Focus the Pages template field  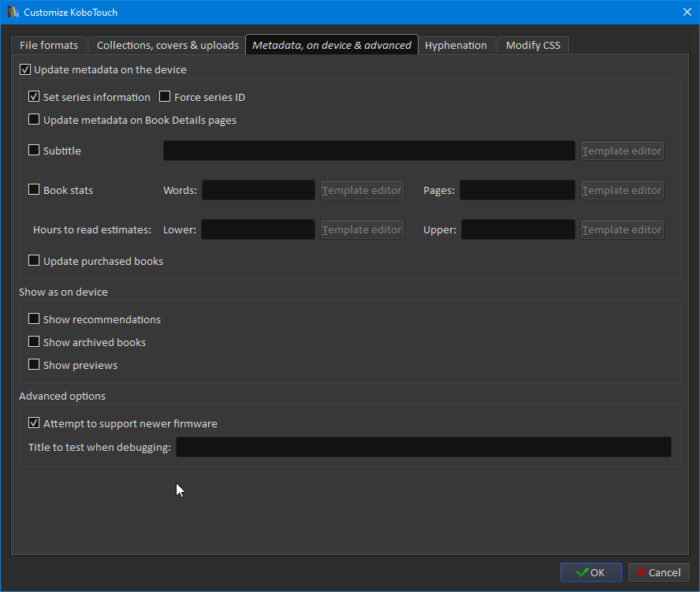pos(517,190)
